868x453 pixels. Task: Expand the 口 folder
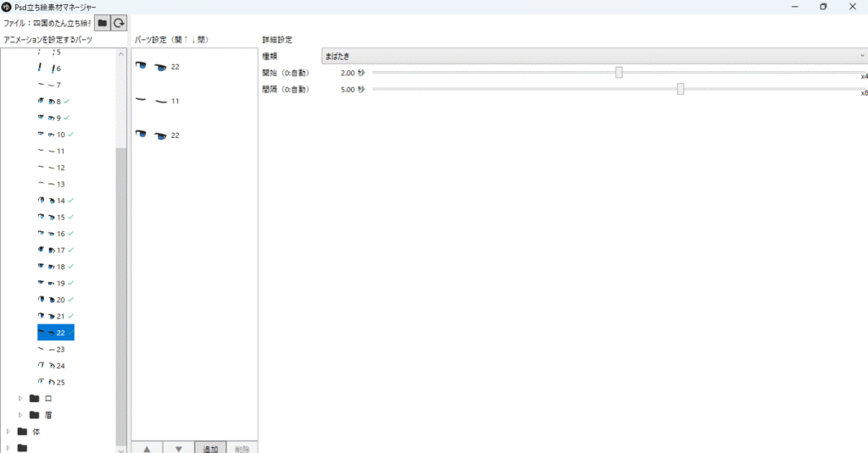coord(20,398)
